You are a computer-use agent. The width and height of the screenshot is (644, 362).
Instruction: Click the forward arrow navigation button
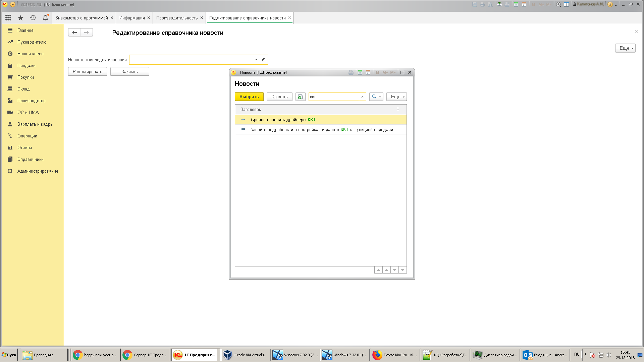(x=87, y=32)
